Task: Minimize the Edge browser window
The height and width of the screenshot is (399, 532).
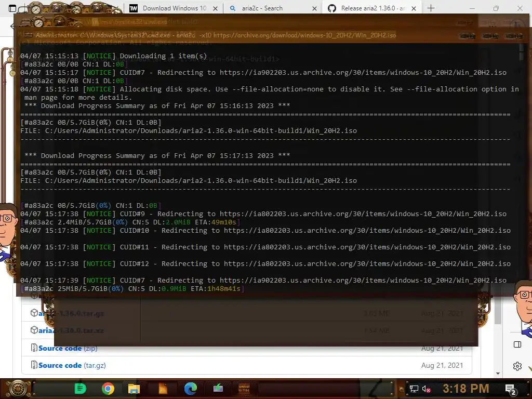Action: coord(472,8)
